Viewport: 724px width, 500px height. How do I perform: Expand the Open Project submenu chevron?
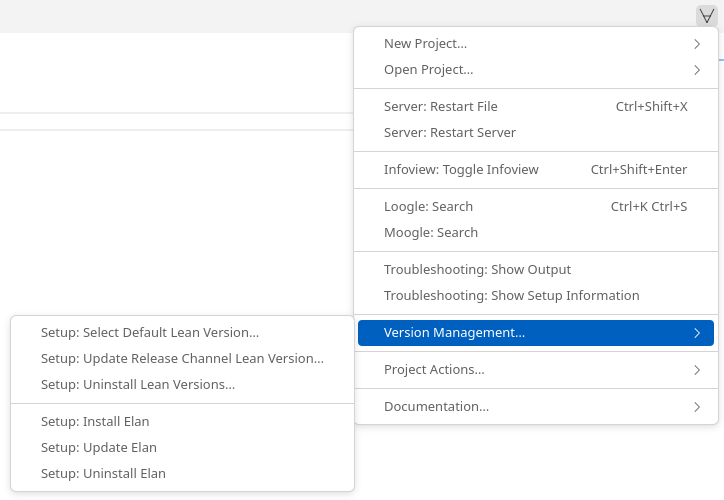click(697, 70)
